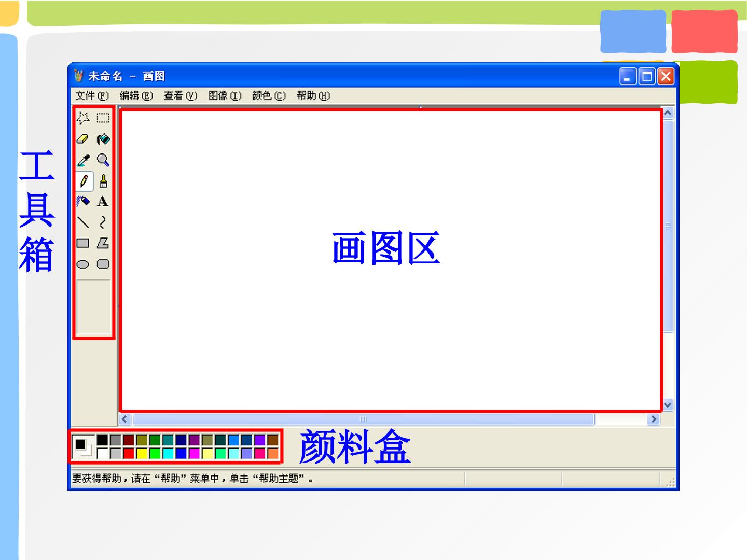The height and width of the screenshot is (560, 747).
Task: Choose the light gray swatch
Action: tap(116, 453)
